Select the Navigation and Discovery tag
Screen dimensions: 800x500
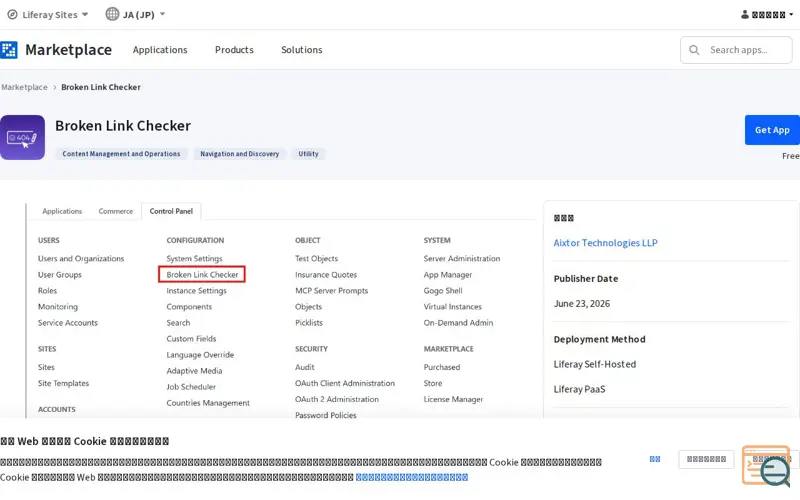(239, 154)
